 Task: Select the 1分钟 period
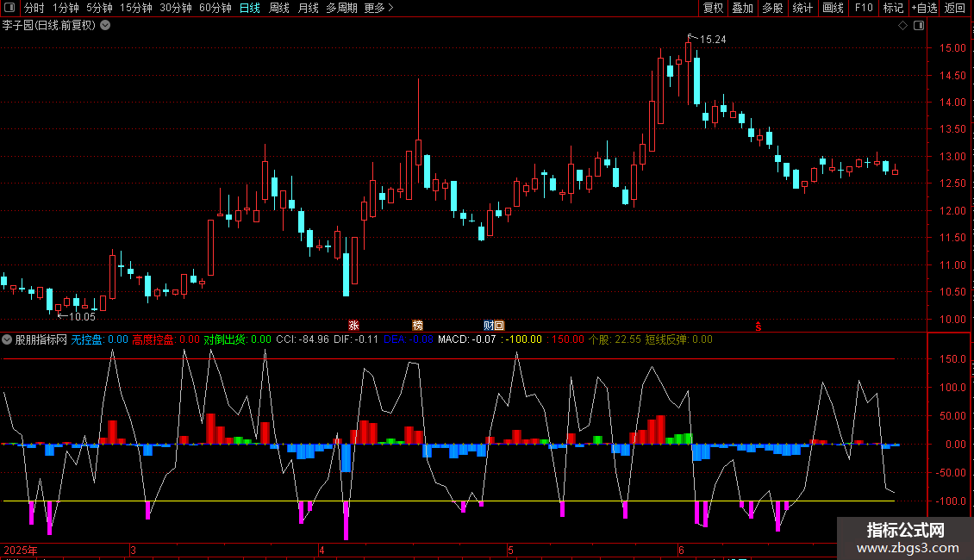tap(66, 8)
